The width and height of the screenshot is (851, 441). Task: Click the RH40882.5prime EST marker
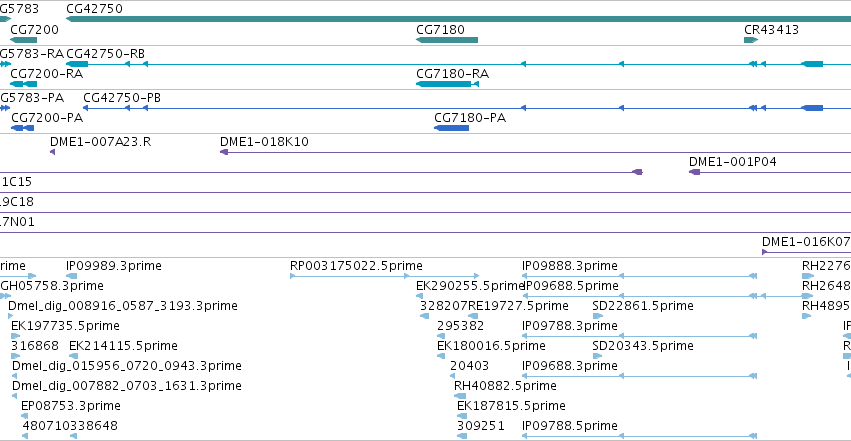click(460, 396)
